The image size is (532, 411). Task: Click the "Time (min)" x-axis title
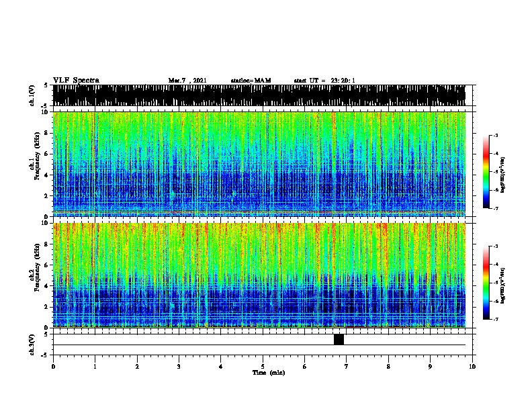[x=269, y=373]
